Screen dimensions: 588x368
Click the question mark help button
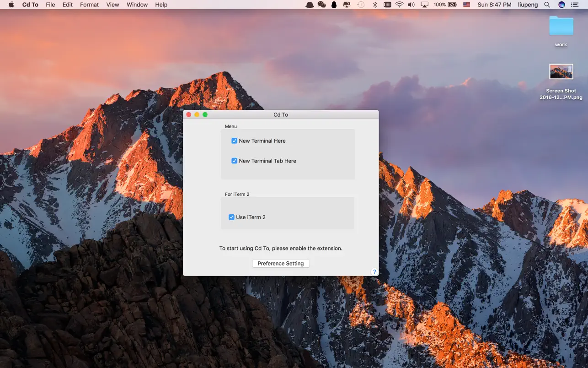pos(374,272)
